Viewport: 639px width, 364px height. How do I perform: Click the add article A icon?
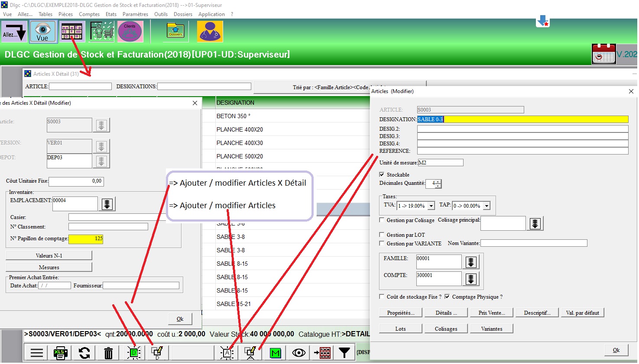click(227, 353)
